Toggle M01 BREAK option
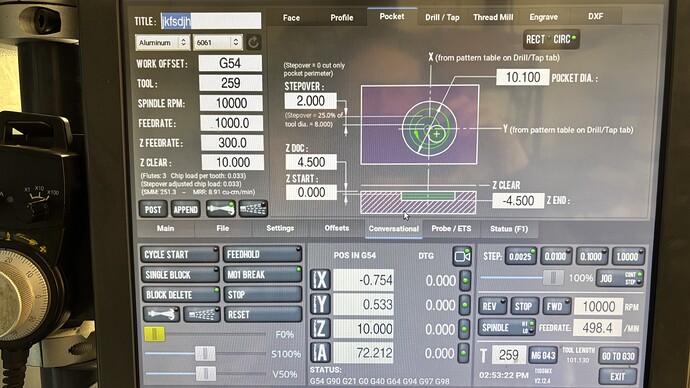This screenshot has height=388, width=690. [x=262, y=275]
